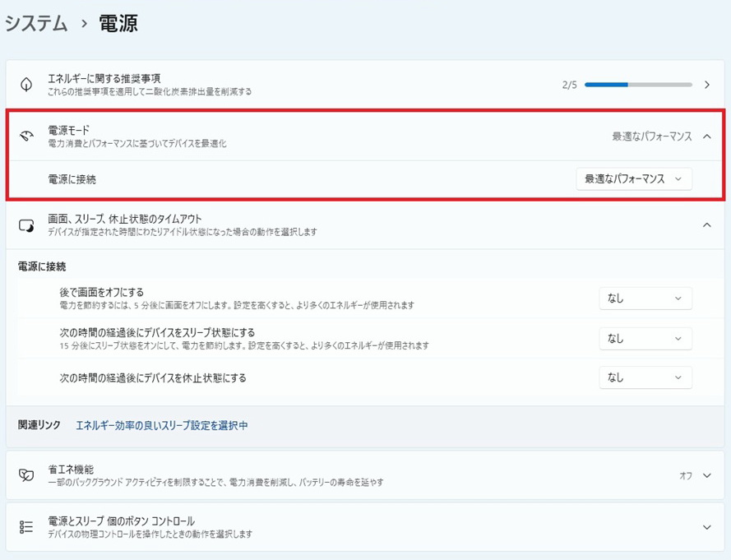The height and width of the screenshot is (560, 731).
Task: Click the オフ status of 省エネ機能
Action: pyautogui.click(x=685, y=475)
